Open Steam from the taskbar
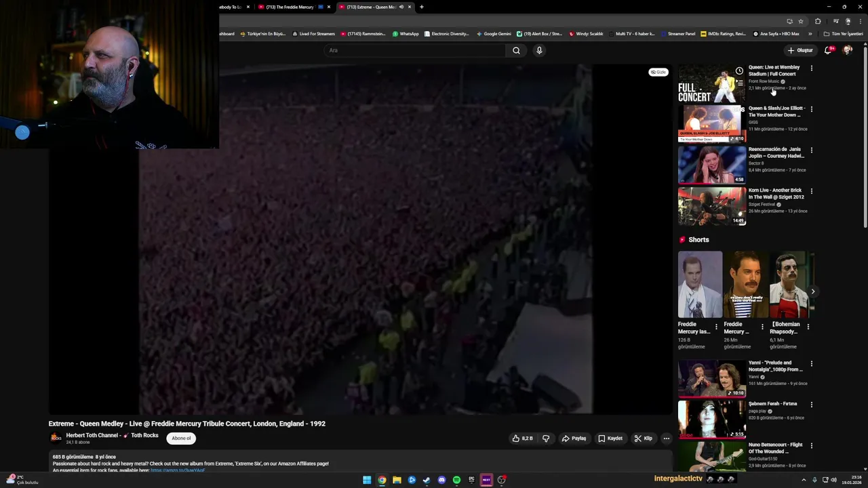This screenshot has height=488, width=868. pyautogui.click(x=427, y=480)
